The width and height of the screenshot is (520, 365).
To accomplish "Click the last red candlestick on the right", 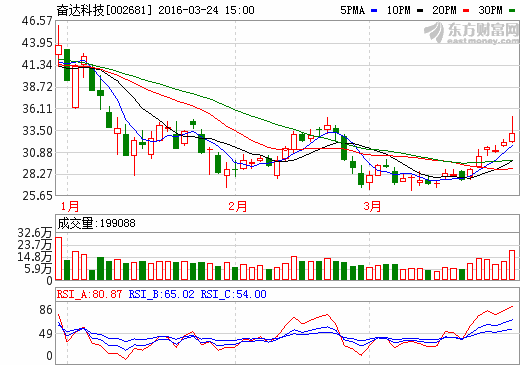I will [x=512, y=137].
